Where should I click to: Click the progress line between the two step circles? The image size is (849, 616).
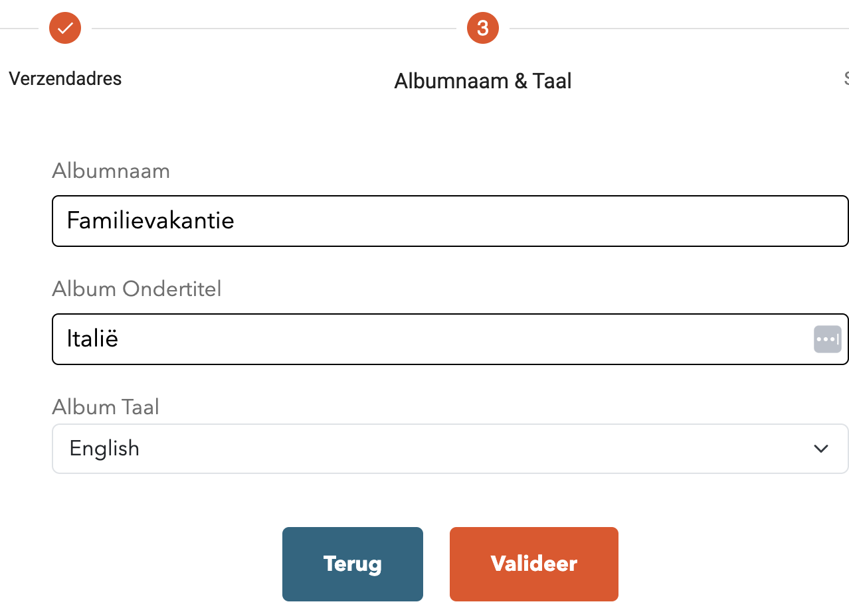coord(274,29)
